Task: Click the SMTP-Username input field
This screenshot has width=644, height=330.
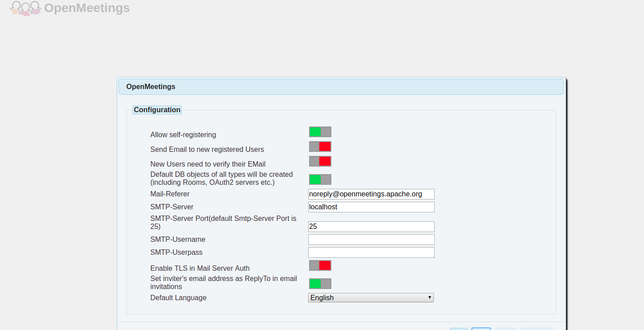Action: coord(371,240)
